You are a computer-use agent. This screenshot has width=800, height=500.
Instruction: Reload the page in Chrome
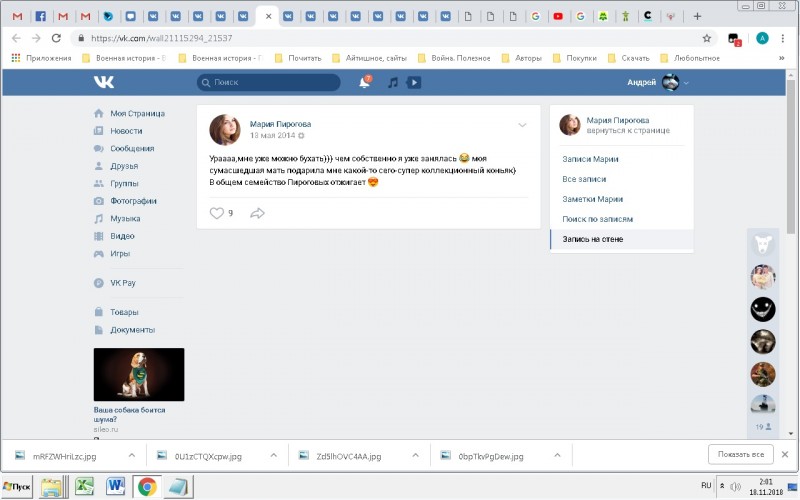point(58,38)
